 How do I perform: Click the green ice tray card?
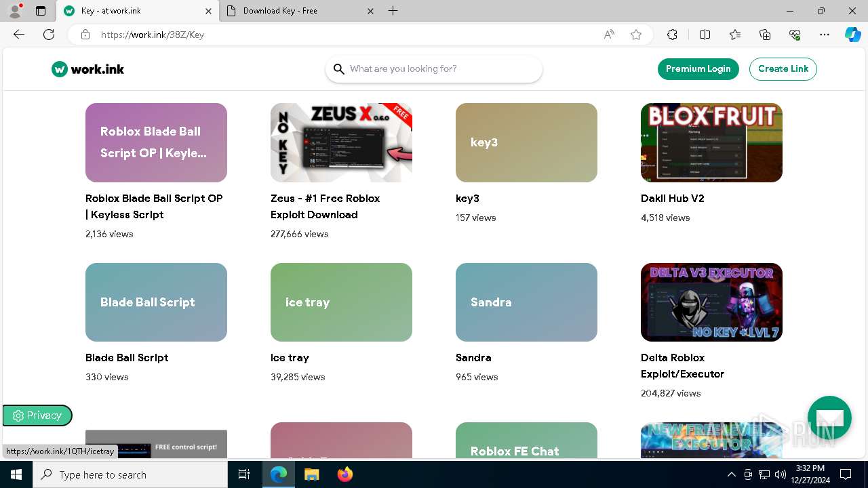pos(341,302)
